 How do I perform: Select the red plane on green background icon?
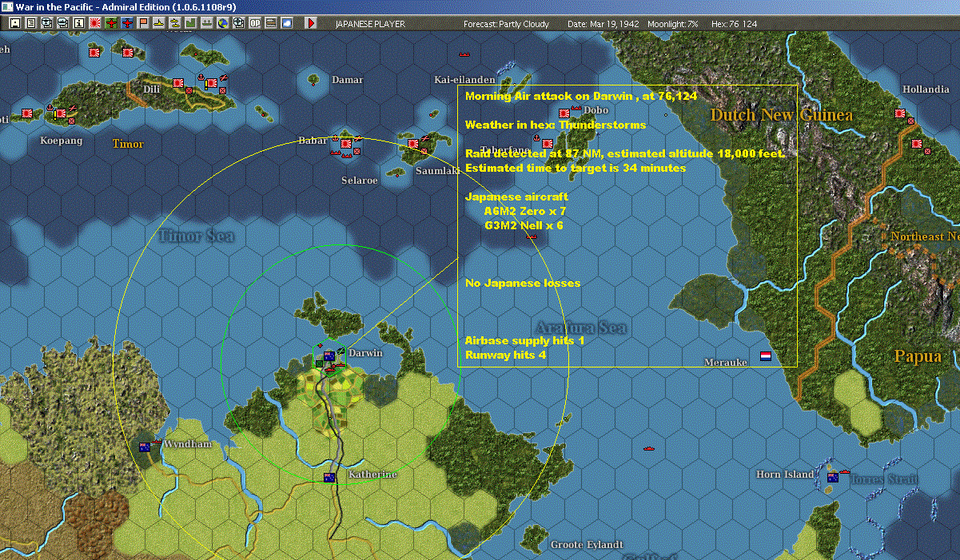(111, 23)
